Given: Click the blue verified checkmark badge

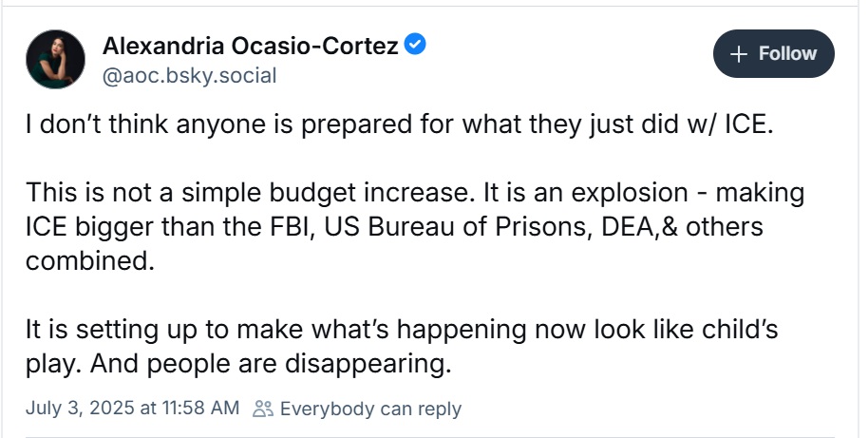Looking at the screenshot, I should (415, 44).
